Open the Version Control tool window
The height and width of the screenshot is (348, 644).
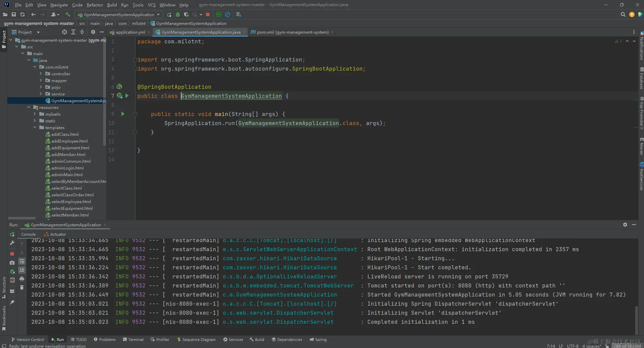28,340
